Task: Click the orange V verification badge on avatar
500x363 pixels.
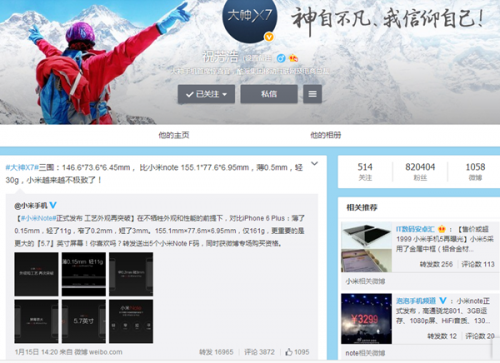Action: coord(269,37)
